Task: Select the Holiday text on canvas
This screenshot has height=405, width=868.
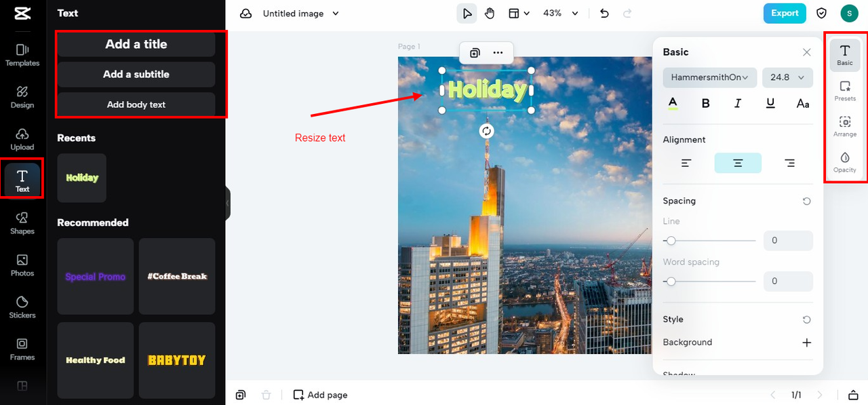Action: (487, 90)
